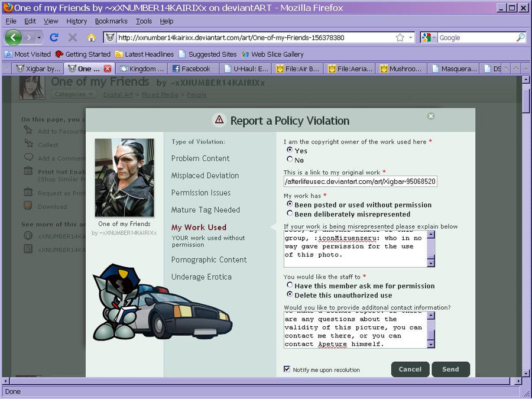Choose 'Been deliberately misrepresented' option
The width and height of the screenshot is (532, 399).
click(x=290, y=213)
